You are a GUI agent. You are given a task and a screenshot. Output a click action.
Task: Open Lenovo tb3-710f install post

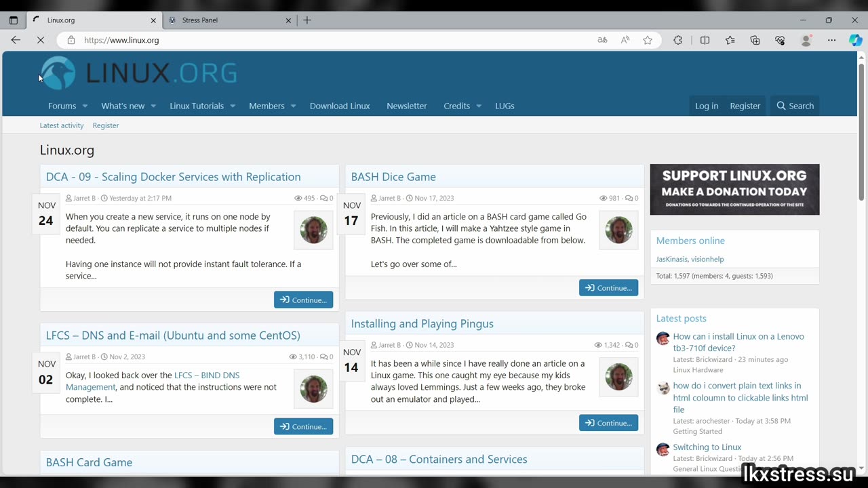pyautogui.click(x=738, y=342)
